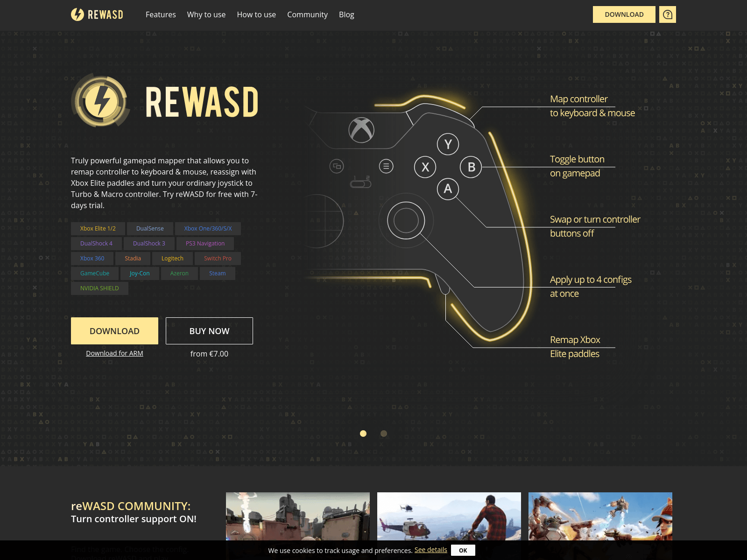Select the Stadia tag
Screen dimensions: 747x560
point(133,259)
